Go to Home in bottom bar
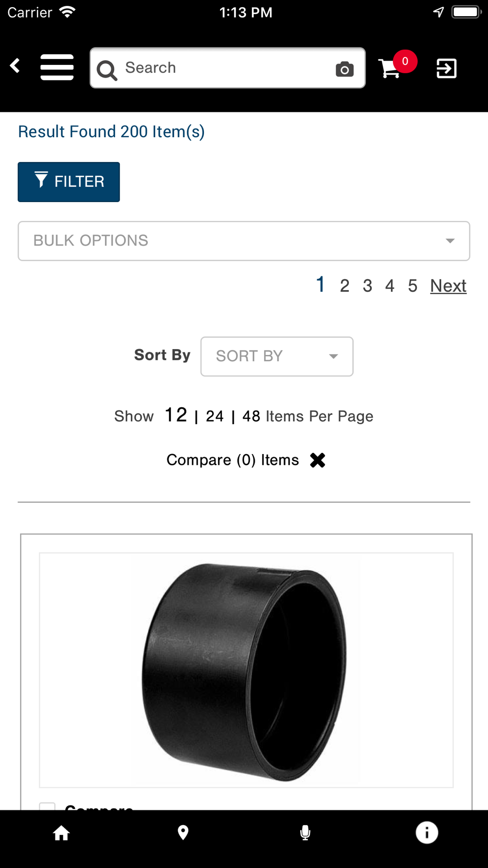 pyautogui.click(x=61, y=833)
